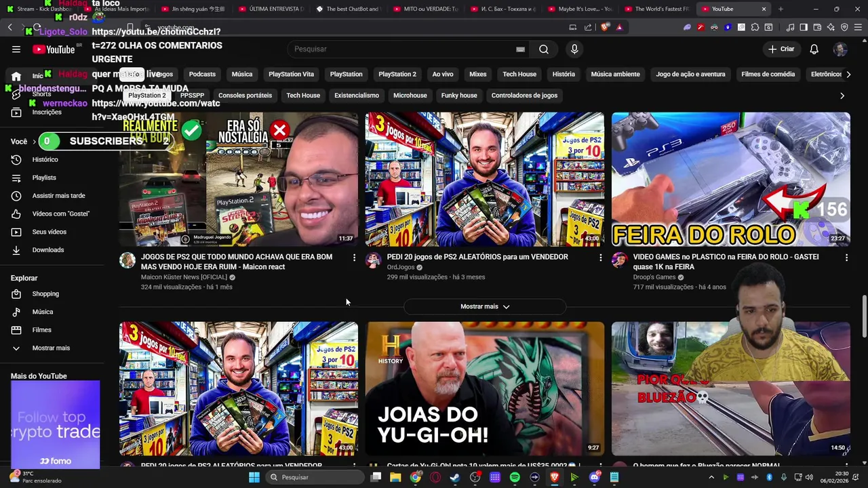Viewport: 868px width, 488px height.
Task: Open the OrdJogos channel name link
Action: [x=401, y=267]
